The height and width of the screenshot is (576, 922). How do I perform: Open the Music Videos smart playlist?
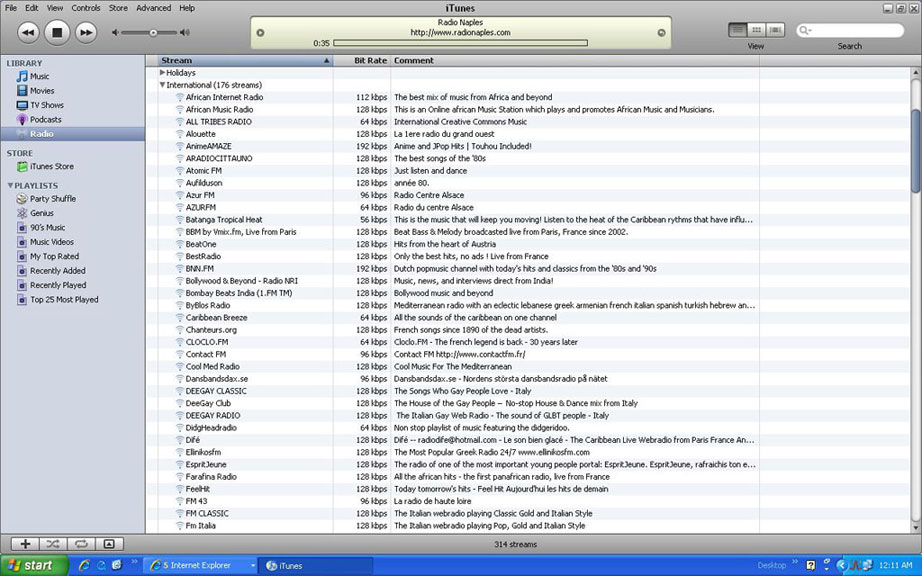coord(45,242)
